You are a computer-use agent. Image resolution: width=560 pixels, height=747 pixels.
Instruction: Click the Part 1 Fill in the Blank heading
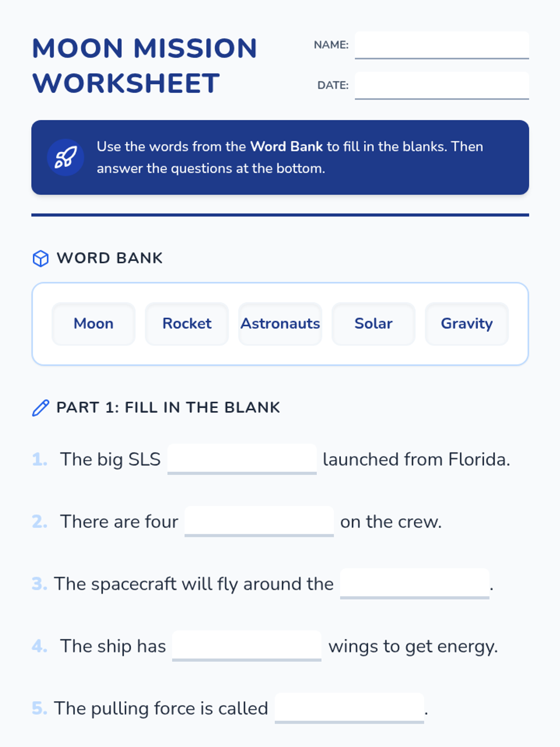pyautogui.click(x=168, y=408)
